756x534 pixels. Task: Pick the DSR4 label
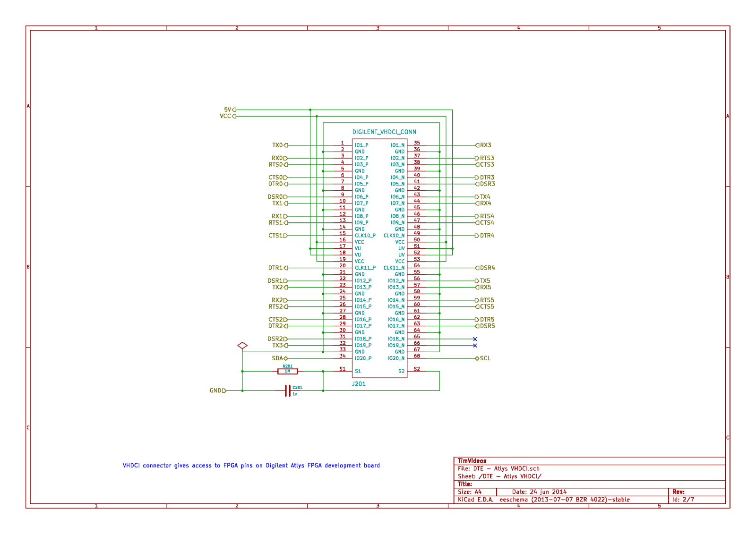[485, 268]
